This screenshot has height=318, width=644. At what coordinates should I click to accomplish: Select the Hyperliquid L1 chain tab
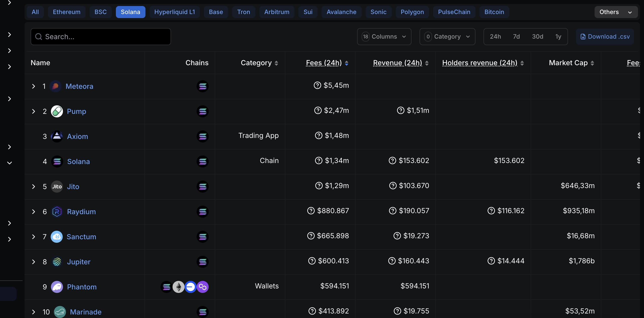(175, 12)
